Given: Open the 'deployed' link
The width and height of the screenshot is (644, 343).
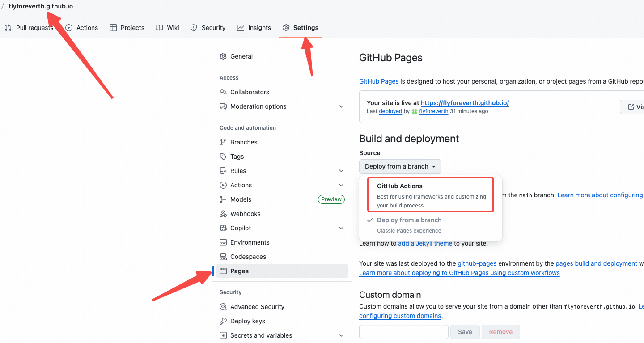Looking at the screenshot, I should coord(390,111).
